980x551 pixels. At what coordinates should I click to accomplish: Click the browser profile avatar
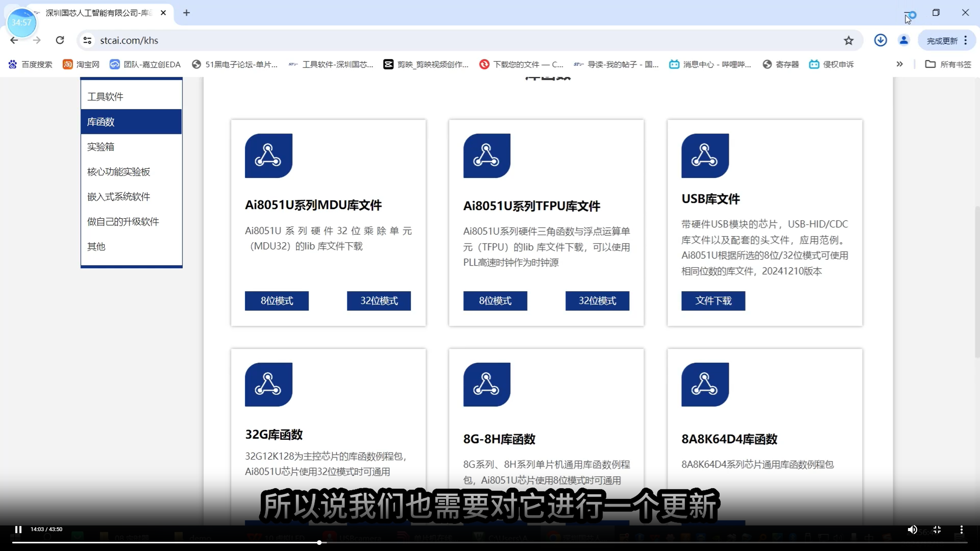[904, 40]
